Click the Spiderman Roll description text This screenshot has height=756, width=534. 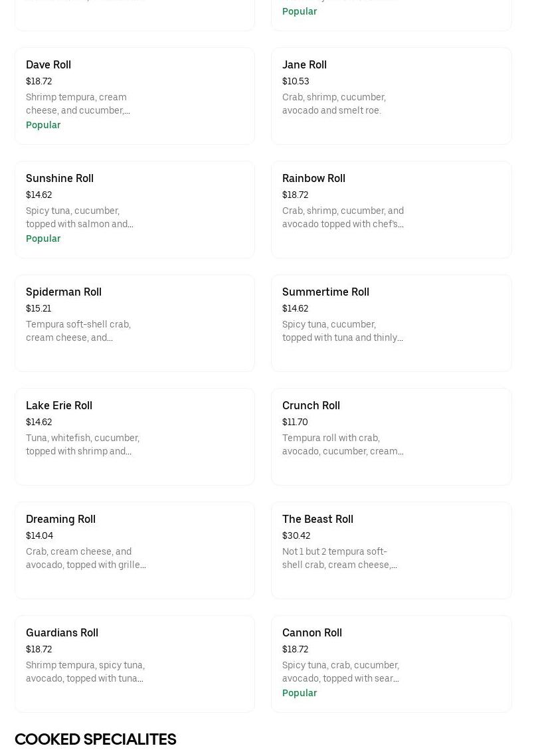[x=78, y=331]
